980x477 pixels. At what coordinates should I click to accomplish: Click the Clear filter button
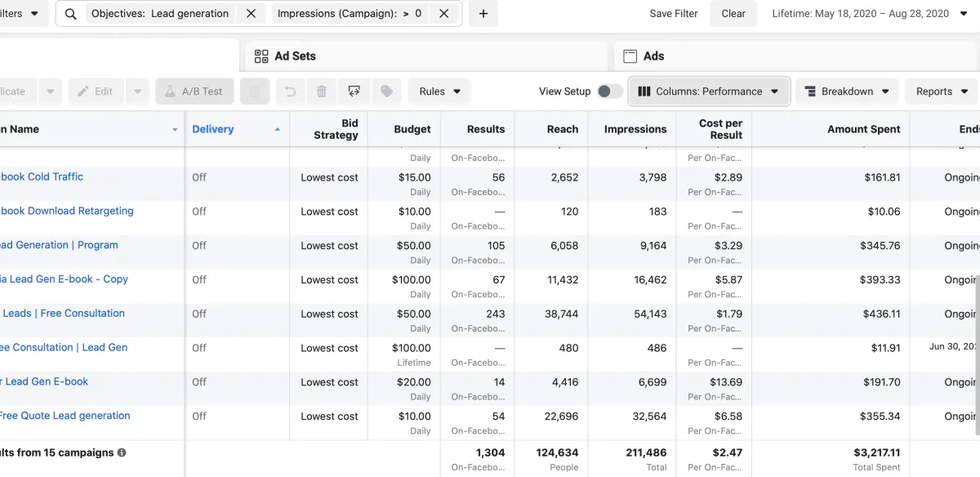tap(733, 14)
